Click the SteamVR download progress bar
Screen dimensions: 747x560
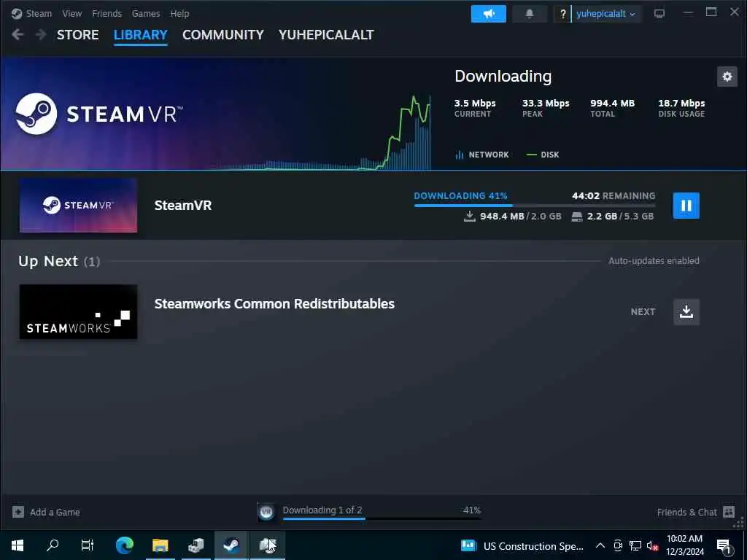coord(535,205)
